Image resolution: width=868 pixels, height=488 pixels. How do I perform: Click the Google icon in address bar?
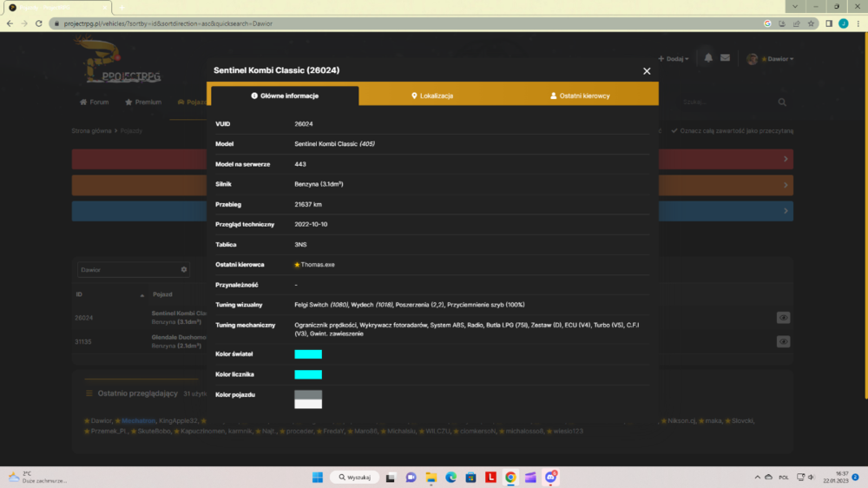[767, 23]
